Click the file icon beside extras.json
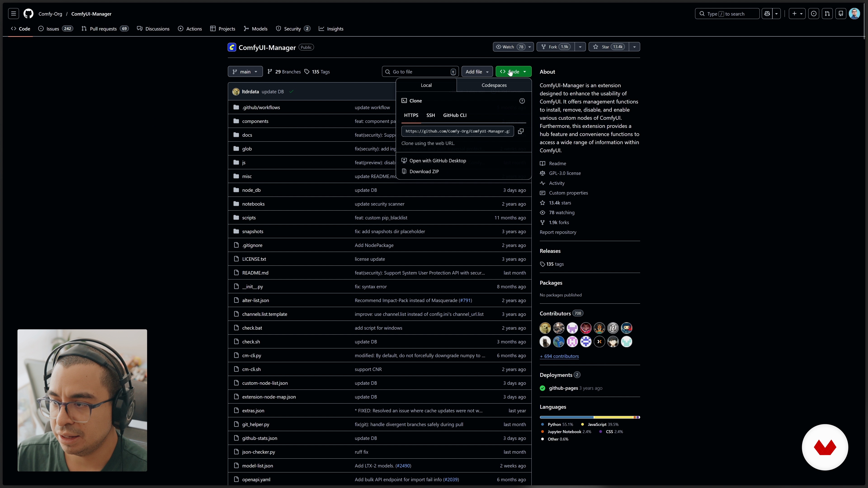Screen dimensions: 868x488 236,411
